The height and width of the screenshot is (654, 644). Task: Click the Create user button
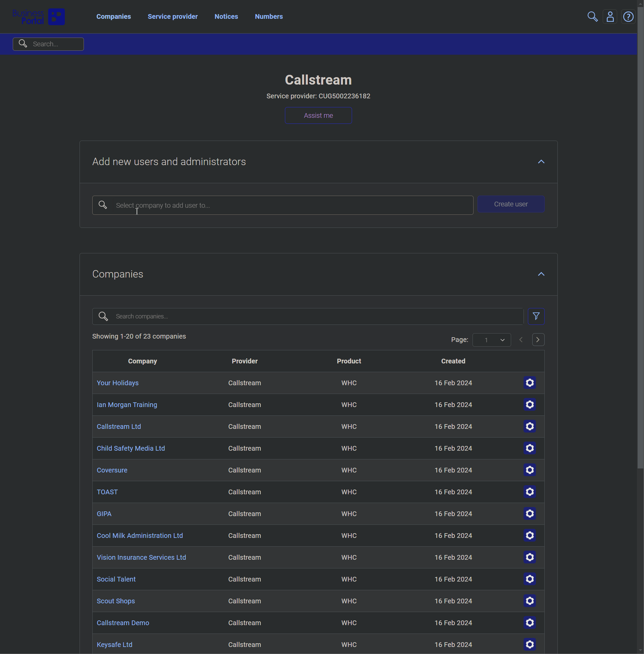pos(511,204)
